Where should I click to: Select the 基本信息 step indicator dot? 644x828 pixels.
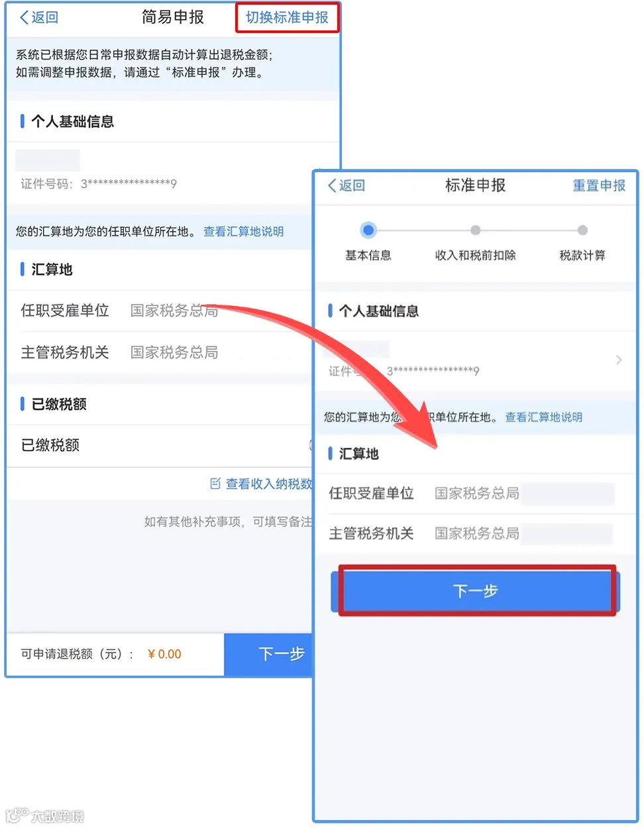(368, 230)
